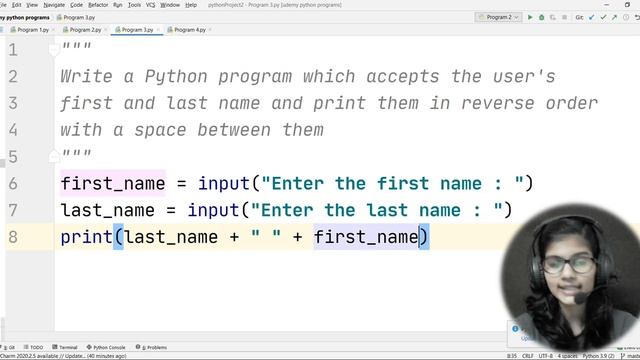
Task: Push commits with the Git arrow icon
Action: 614,18
